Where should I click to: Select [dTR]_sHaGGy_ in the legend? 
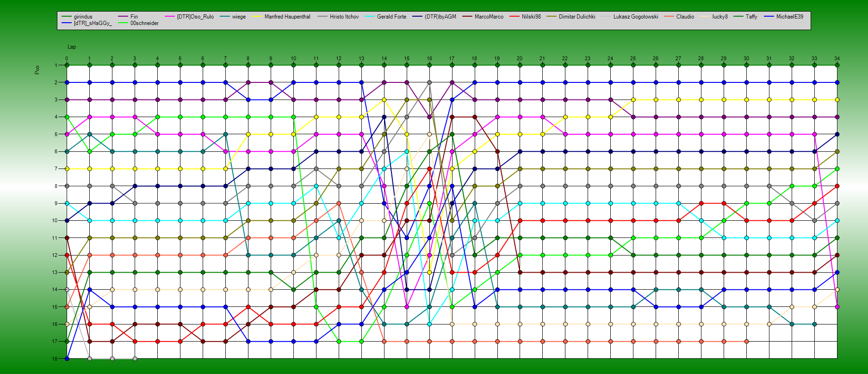click(x=93, y=23)
